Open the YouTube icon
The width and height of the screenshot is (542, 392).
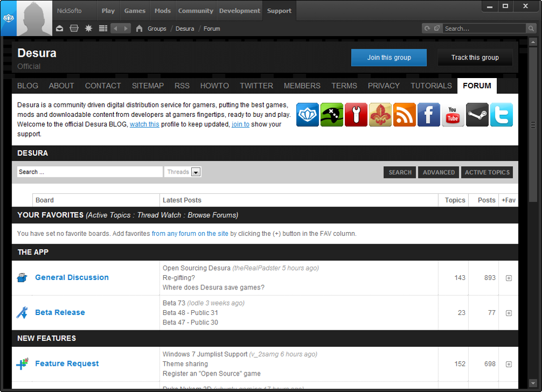[x=453, y=115]
